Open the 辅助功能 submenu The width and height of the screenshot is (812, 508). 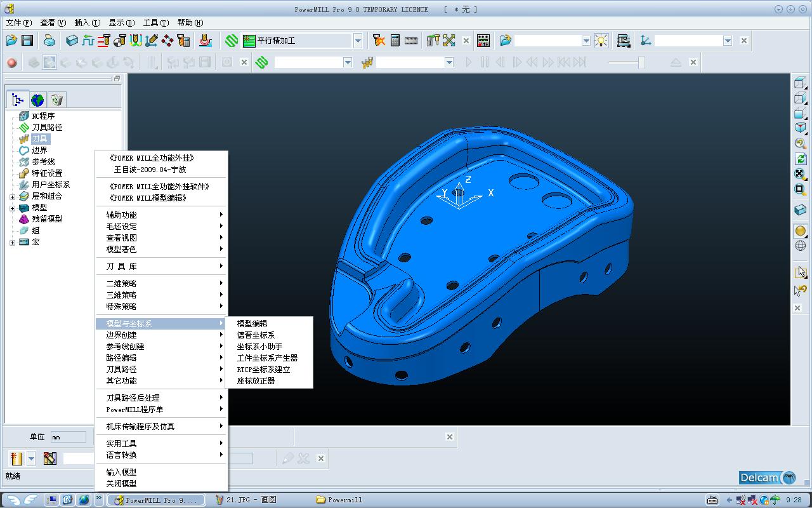pos(161,215)
